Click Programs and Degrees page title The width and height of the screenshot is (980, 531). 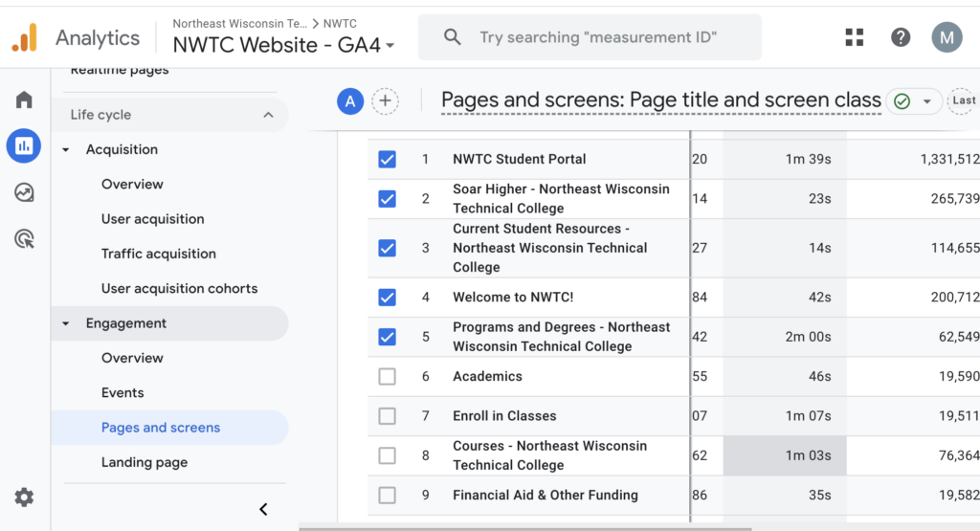coord(561,337)
